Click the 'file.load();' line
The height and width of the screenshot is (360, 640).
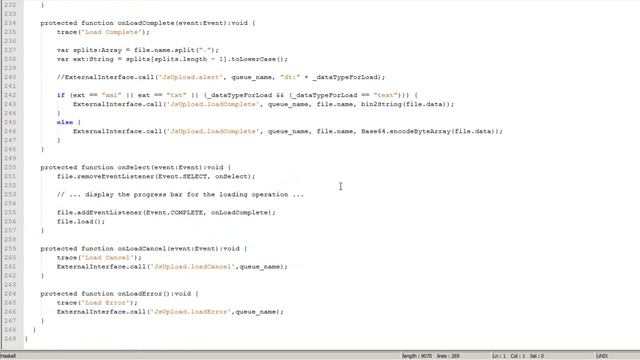click(x=81, y=222)
